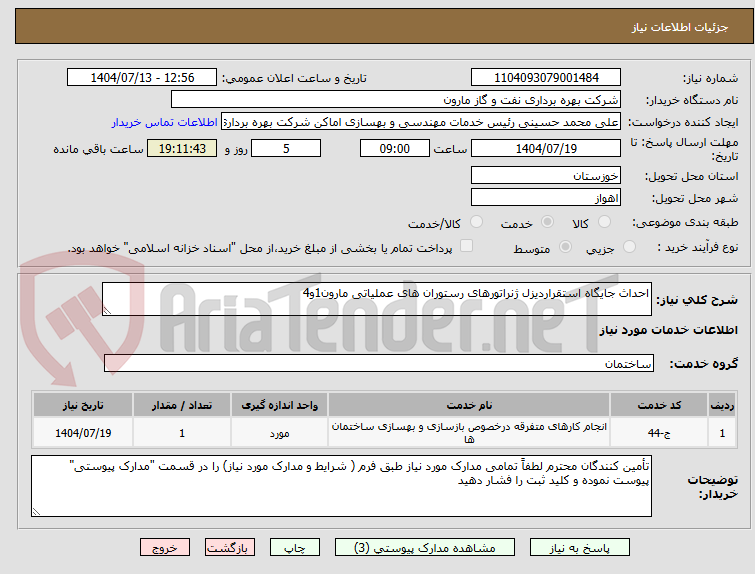Click the بازگشت back button
The height and width of the screenshot is (574, 755).
tap(230, 548)
